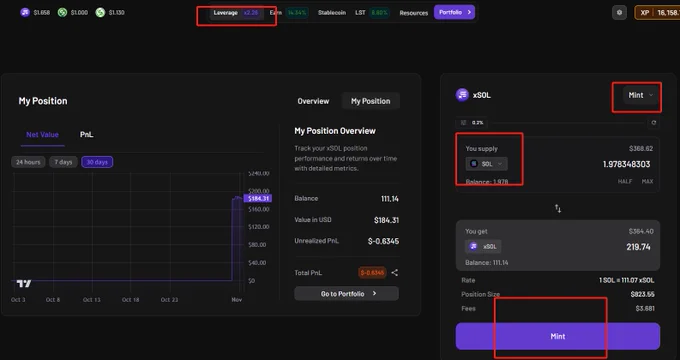Click the xSOL coin icon in You get
680x360 pixels.
pos(474,246)
